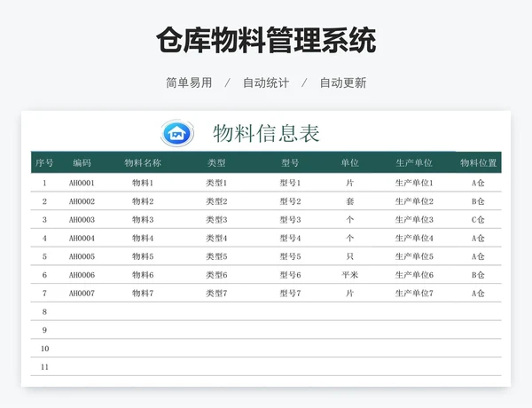Select the 物料位置 column header
532x408 pixels.
[x=478, y=163]
